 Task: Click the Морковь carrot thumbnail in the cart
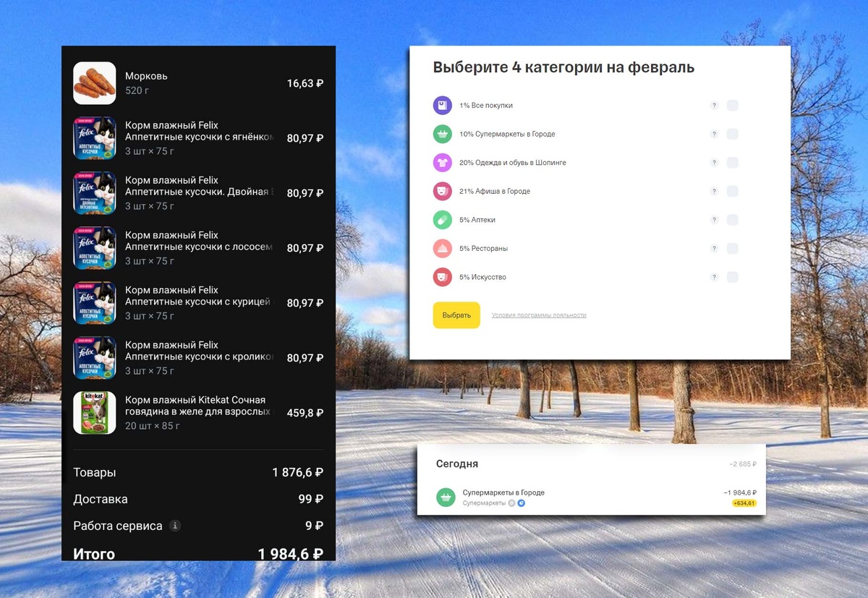[94, 83]
